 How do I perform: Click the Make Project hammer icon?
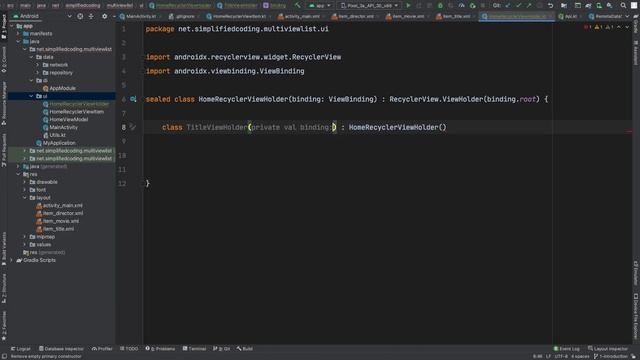(297, 5)
